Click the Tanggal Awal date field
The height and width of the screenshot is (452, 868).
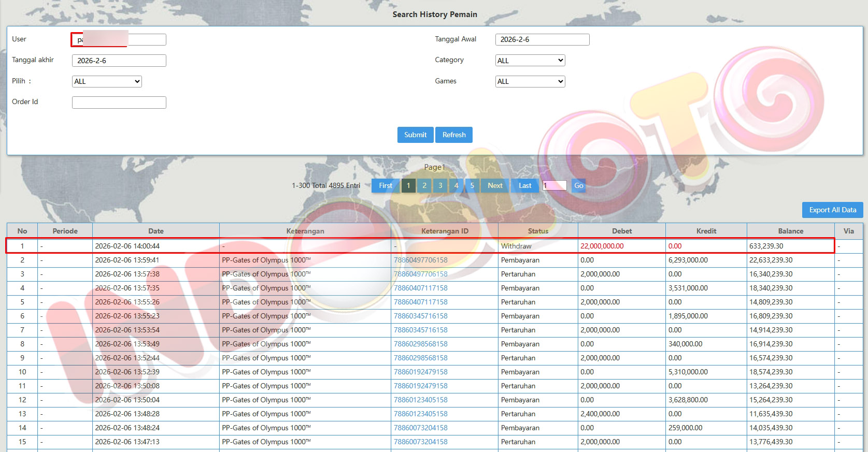[x=542, y=39]
